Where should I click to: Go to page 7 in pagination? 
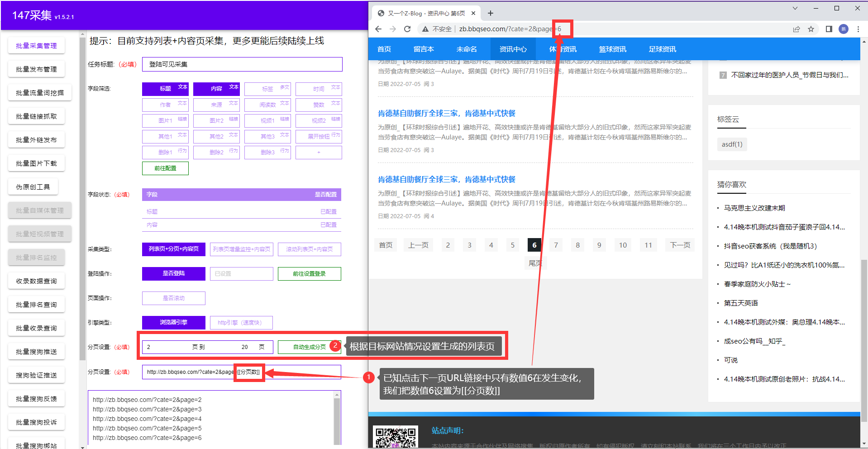556,245
